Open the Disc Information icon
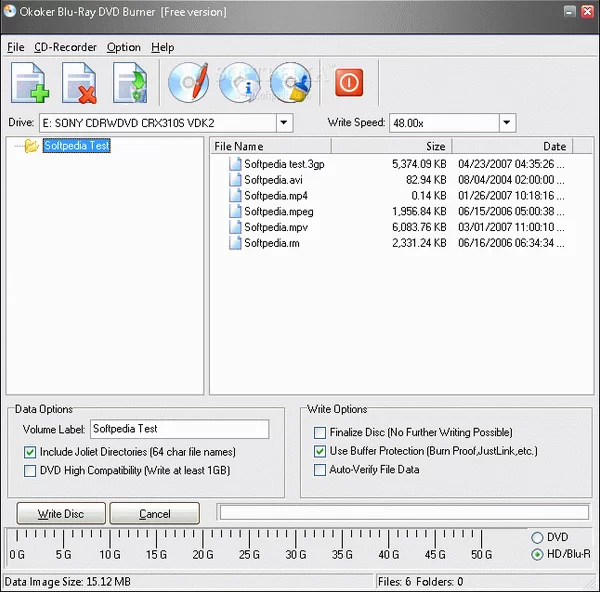This screenshot has height=592, width=600. pyautogui.click(x=239, y=82)
